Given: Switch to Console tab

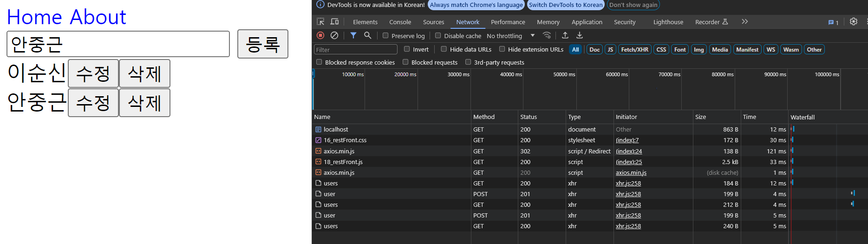Looking at the screenshot, I should pos(400,22).
